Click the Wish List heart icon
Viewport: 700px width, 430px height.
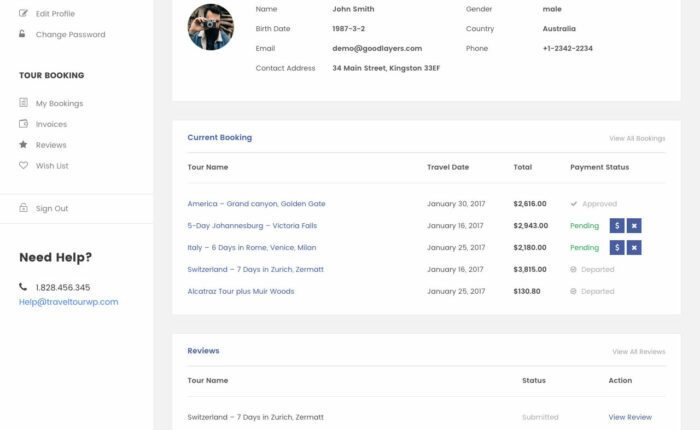23,166
